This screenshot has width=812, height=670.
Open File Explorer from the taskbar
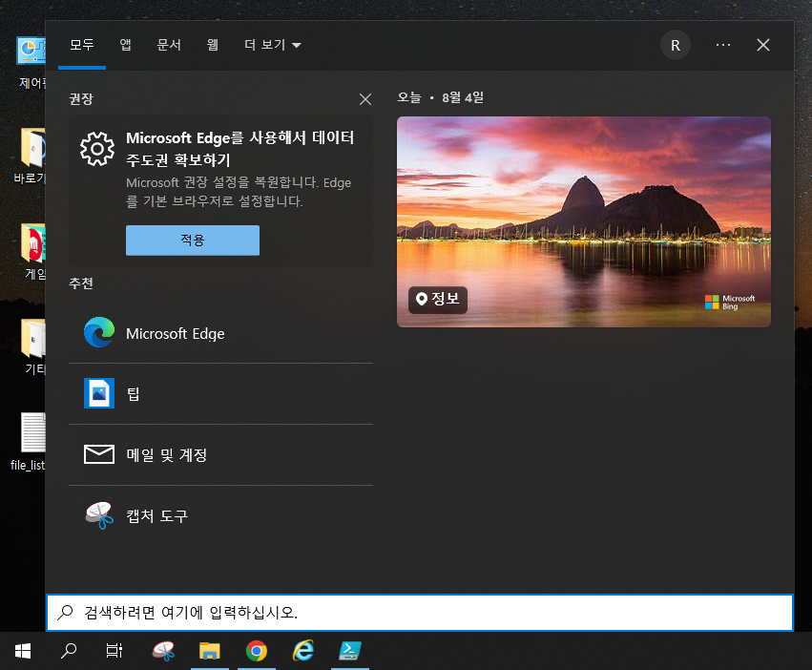pyautogui.click(x=210, y=651)
